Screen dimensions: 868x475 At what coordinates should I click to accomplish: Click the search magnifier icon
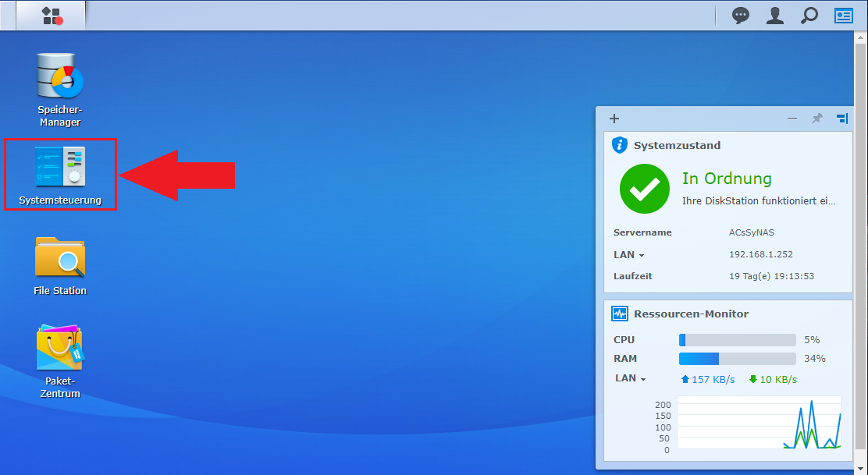coord(809,16)
